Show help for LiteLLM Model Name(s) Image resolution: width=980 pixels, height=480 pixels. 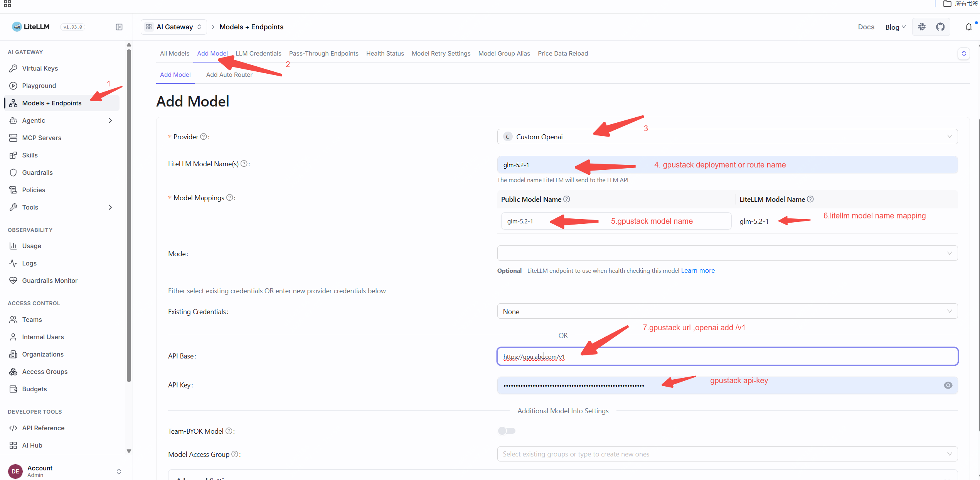(244, 164)
